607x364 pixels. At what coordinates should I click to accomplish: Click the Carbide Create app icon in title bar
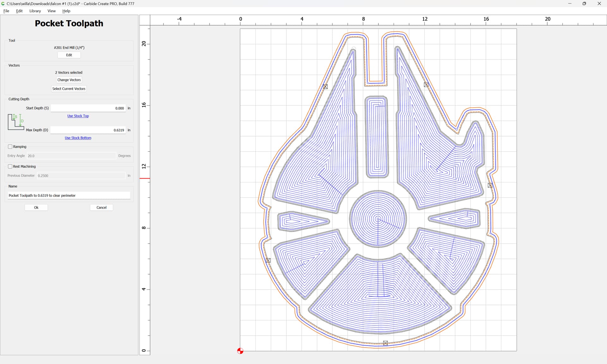point(3,3)
